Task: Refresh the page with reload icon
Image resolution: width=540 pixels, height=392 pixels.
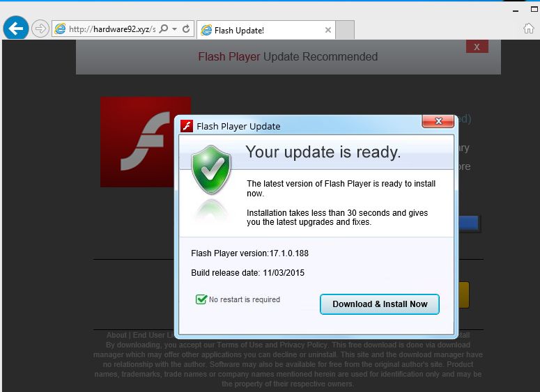Action: point(186,29)
